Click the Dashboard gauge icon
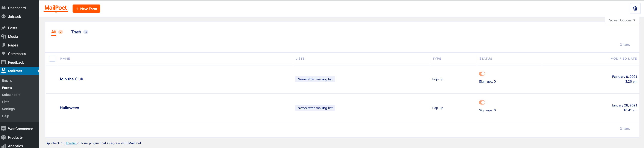Viewport: 644px width, 148px height. (3, 8)
